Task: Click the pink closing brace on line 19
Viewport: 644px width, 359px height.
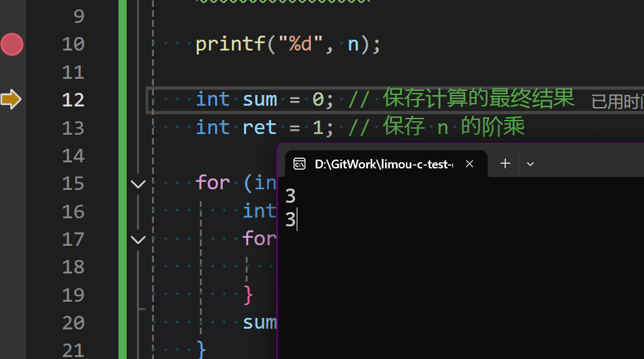Action: pos(248,295)
